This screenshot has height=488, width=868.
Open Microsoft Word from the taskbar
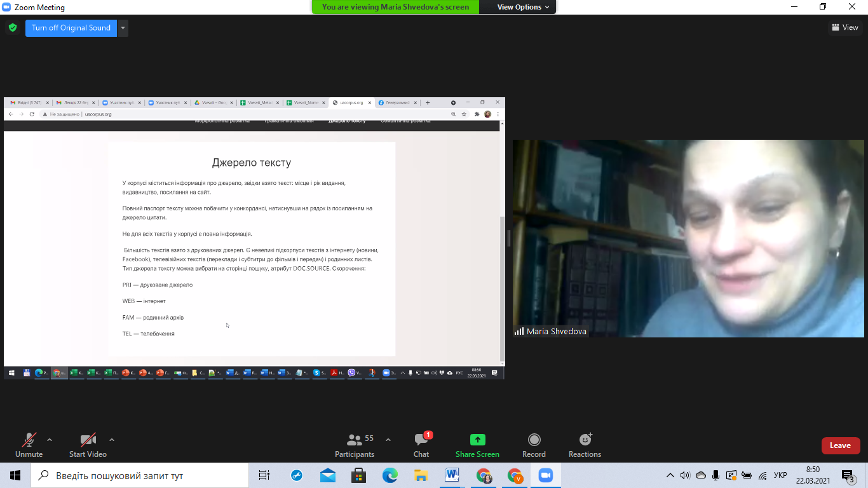[452, 475]
